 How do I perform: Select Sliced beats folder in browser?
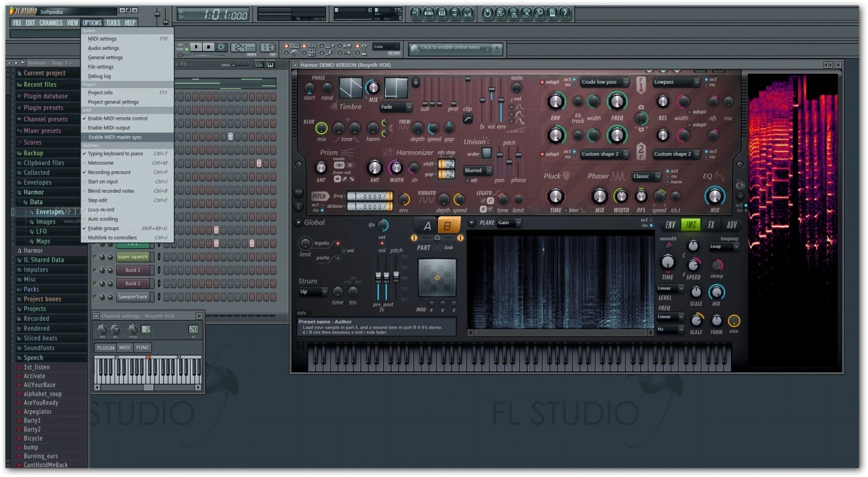(x=40, y=338)
